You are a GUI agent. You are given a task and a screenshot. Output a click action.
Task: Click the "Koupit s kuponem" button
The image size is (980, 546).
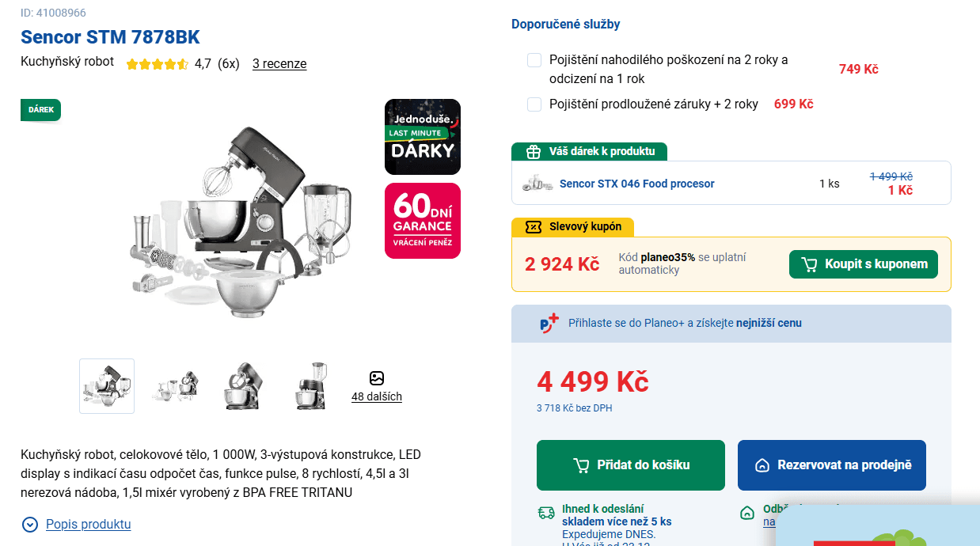coord(864,264)
